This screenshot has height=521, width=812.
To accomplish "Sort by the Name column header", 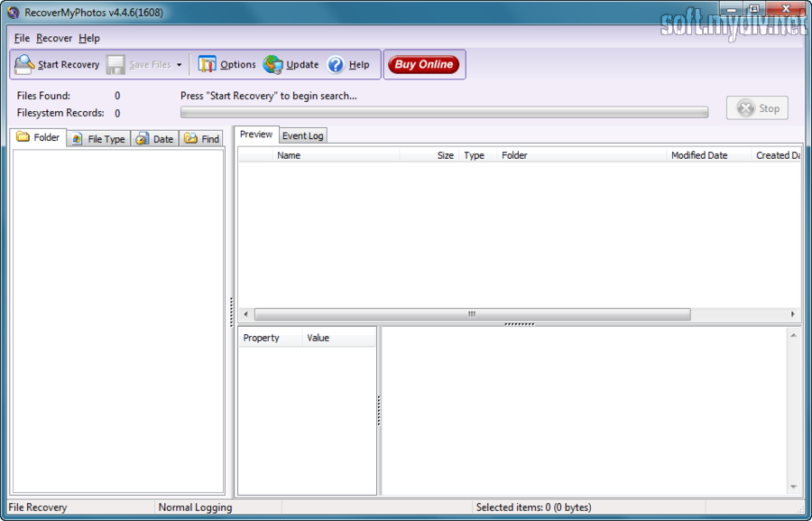I will (x=337, y=155).
